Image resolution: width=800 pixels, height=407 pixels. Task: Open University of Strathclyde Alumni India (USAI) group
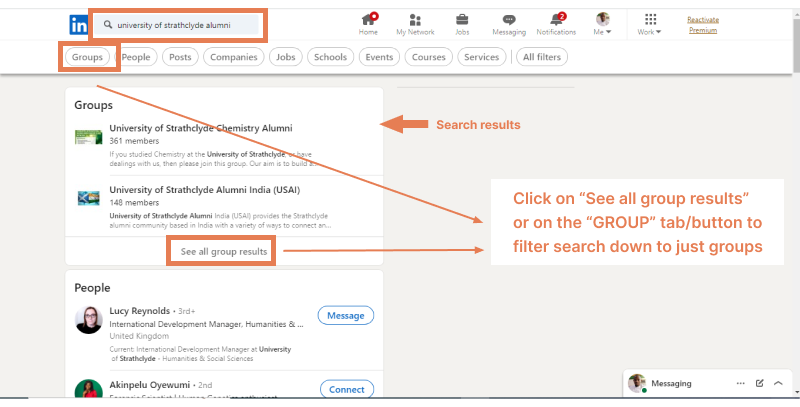coord(205,190)
